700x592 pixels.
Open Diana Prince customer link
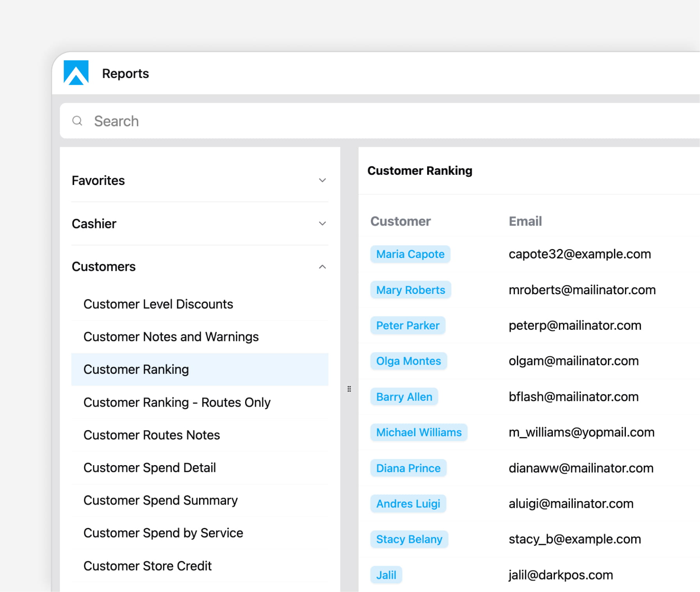[x=408, y=468]
